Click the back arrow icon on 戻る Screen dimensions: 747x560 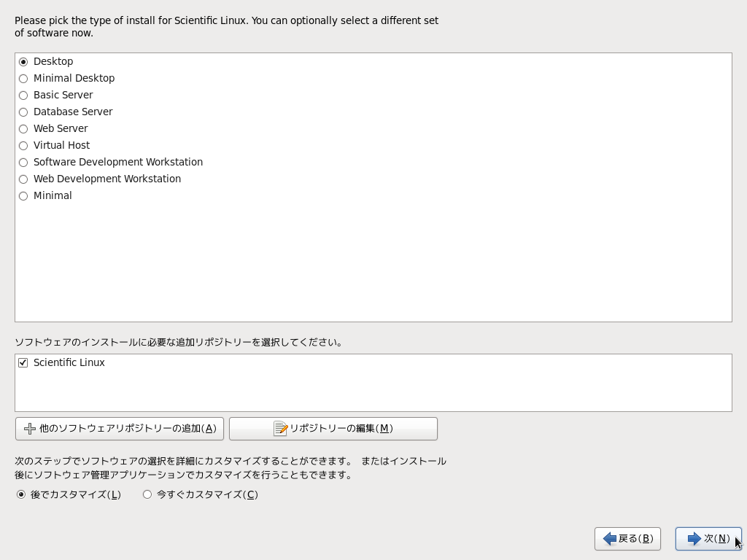609,539
